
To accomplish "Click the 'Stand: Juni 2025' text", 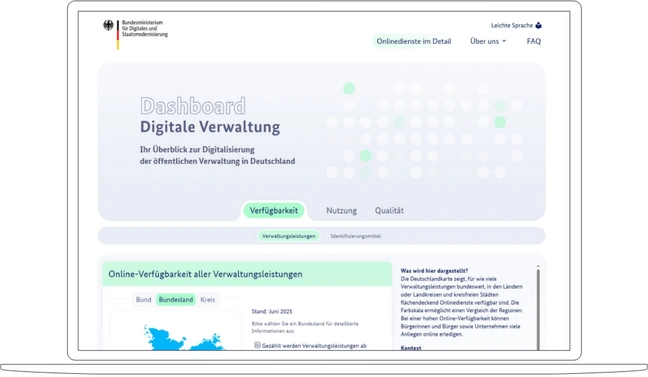I will click(272, 312).
